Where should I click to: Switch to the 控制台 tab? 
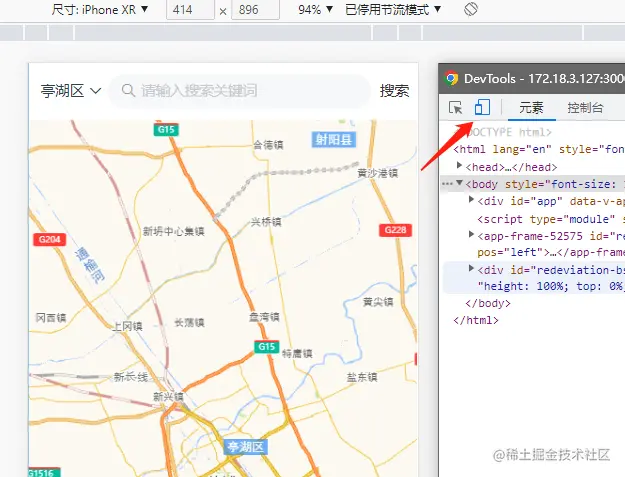[x=585, y=108]
